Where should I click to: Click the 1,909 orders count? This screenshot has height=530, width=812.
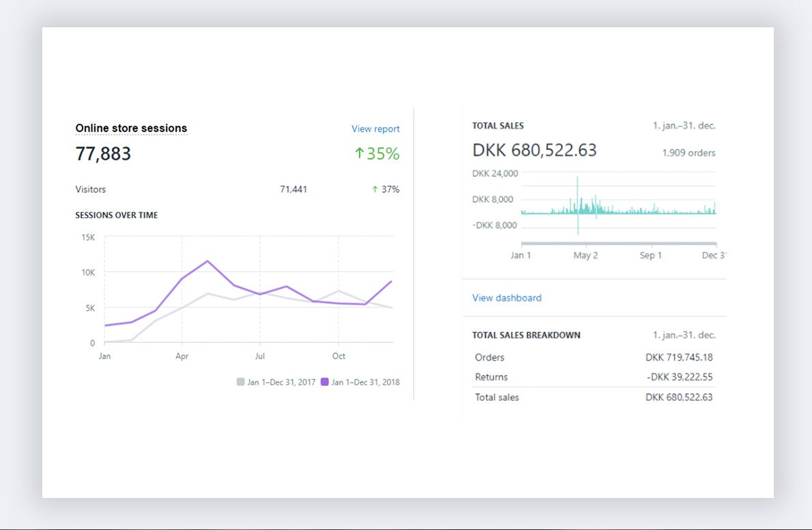click(x=688, y=153)
